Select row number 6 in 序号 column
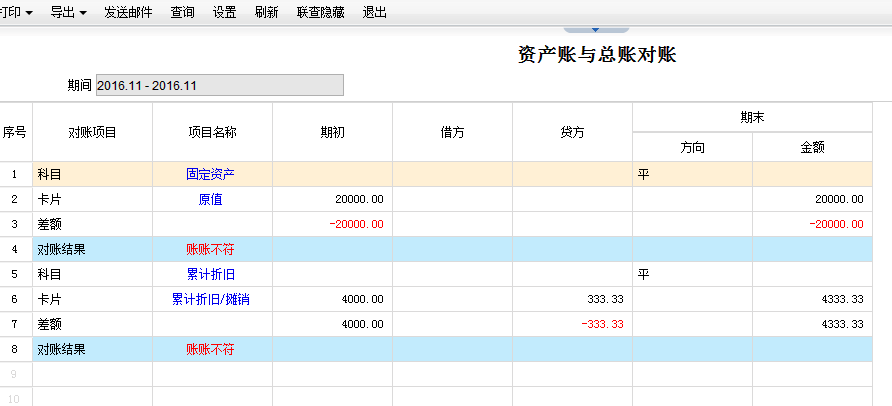Viewport: 892px width, 406px height. tap(15, 299)
